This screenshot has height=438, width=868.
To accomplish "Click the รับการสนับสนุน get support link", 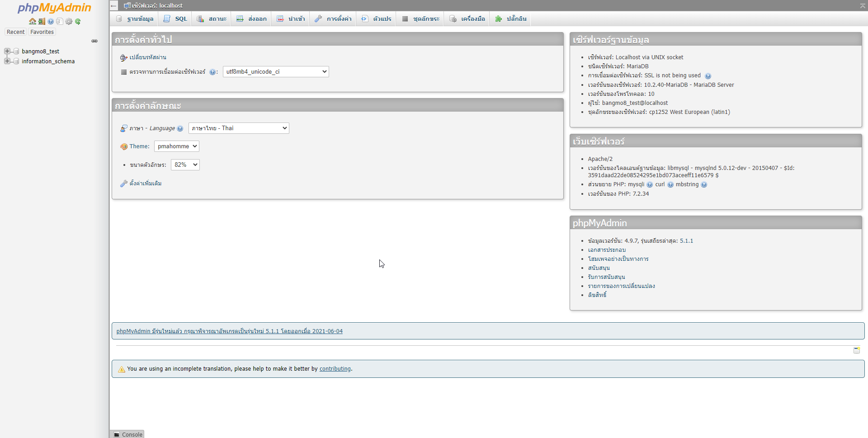I will pyautogui.click(x=606, y=277).
